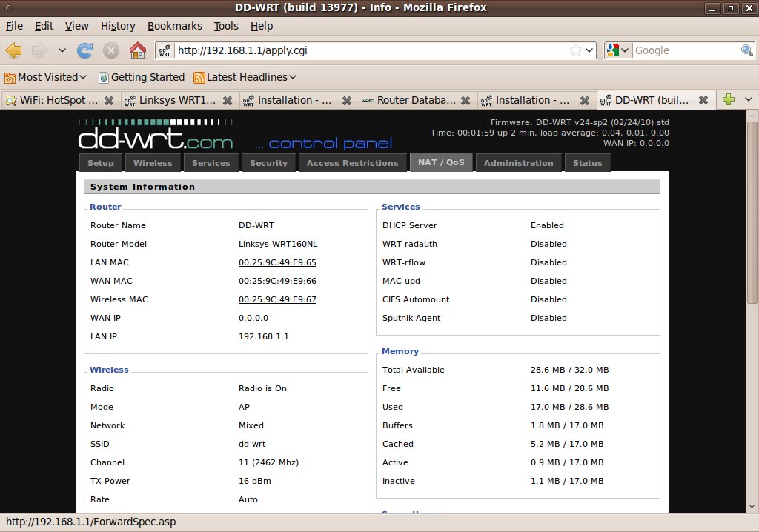Open a new tab with plus icon
The height and width of the screenshot is (532, 759).
click(729, 100)
